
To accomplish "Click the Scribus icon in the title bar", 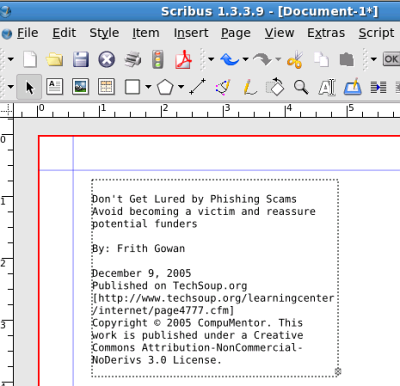I will 5,12.
